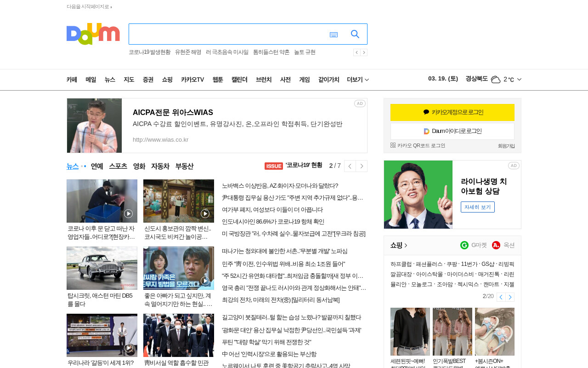588x368 pixels.
Task: Open the 카페 menu
Action: [x=72, y=80]
